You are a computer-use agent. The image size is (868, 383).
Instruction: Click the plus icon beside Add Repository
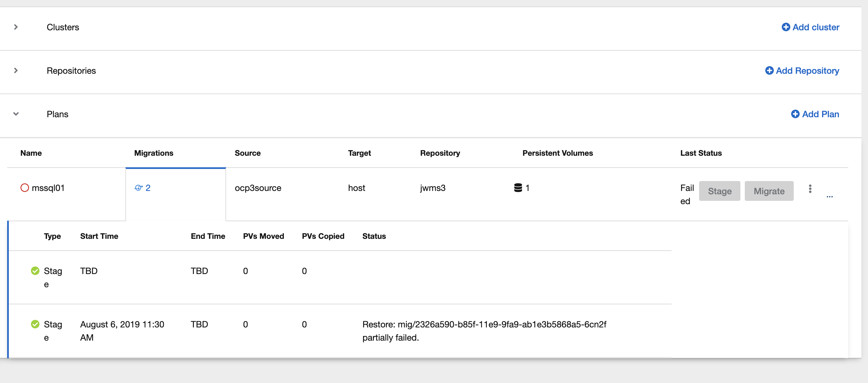(769, 70)
